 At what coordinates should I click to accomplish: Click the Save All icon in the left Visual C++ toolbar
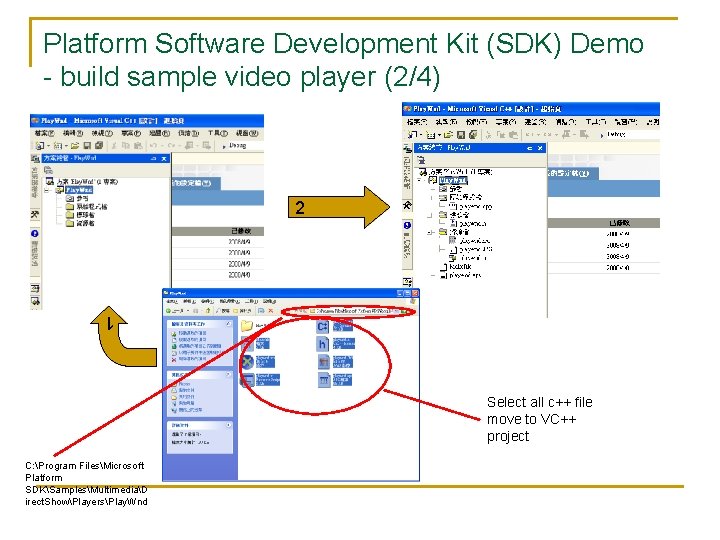(x=98, y=146)
